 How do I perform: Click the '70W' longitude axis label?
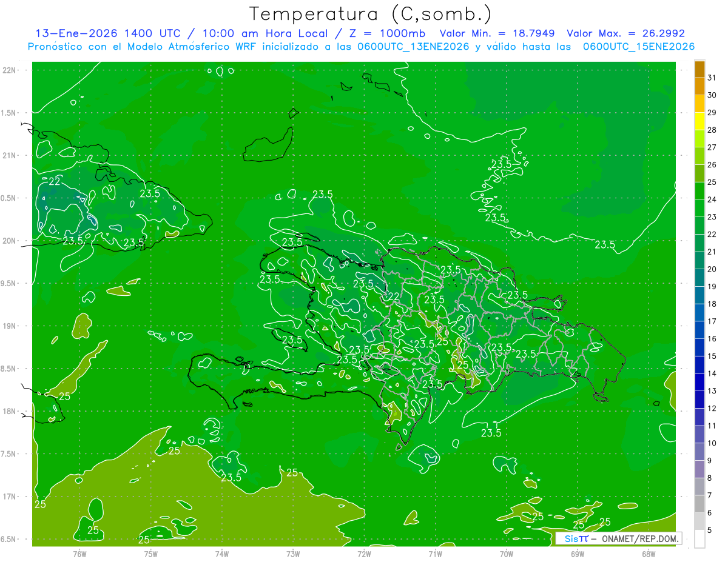pos(507,554)
